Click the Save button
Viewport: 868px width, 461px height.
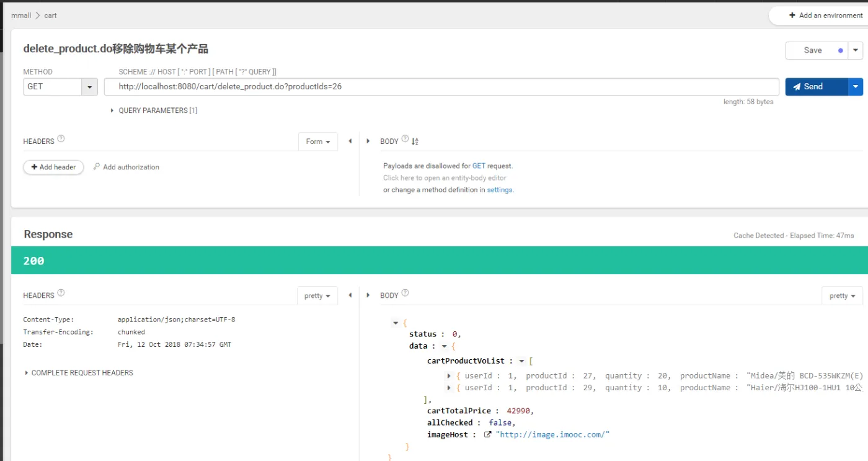click(x=812, y=50)
